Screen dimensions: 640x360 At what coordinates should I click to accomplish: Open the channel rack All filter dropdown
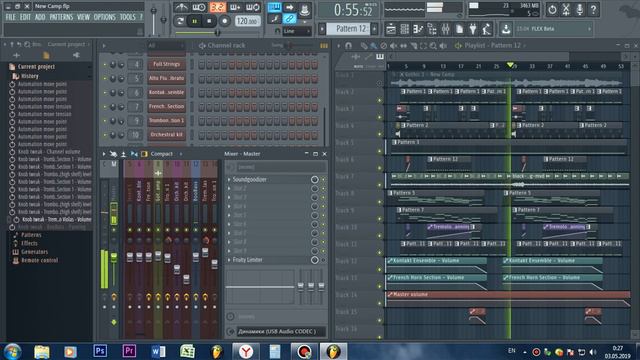(x=165, y=46)
